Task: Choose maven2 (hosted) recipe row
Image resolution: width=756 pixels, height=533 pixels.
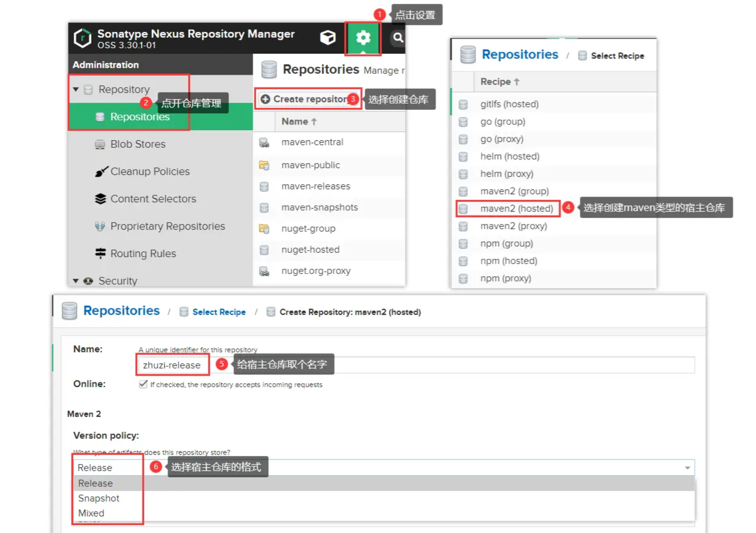Action: coord(554,209)
